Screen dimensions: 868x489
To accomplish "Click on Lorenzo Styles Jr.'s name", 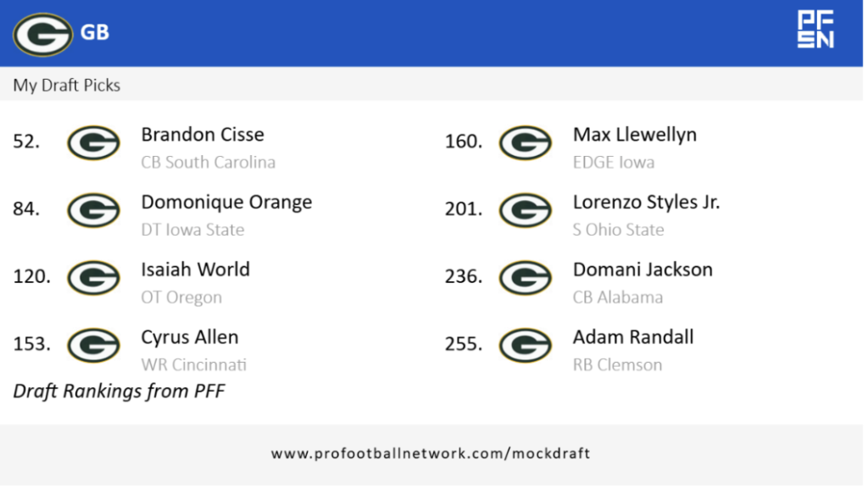I will point(646,203).
